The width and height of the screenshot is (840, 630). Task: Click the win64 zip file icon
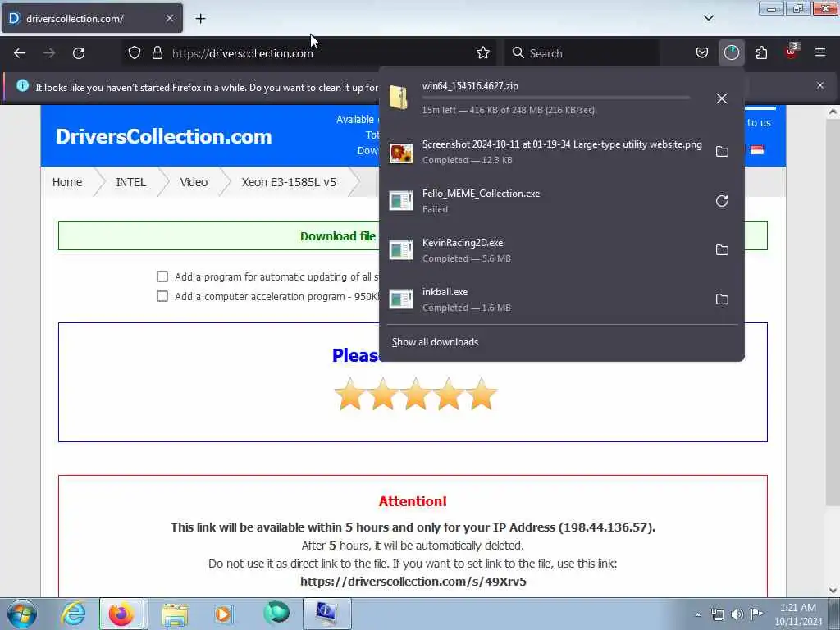[x=399, y=98]
